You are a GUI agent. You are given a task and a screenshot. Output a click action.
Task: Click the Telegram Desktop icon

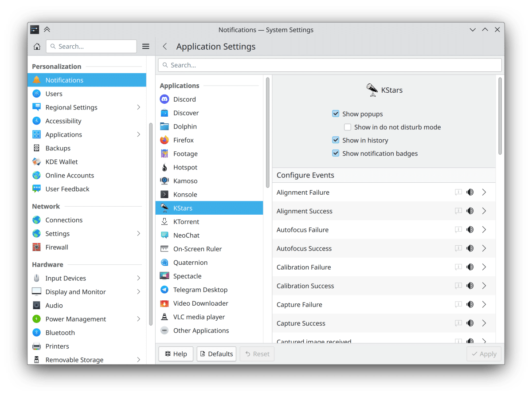coord(164,290)
